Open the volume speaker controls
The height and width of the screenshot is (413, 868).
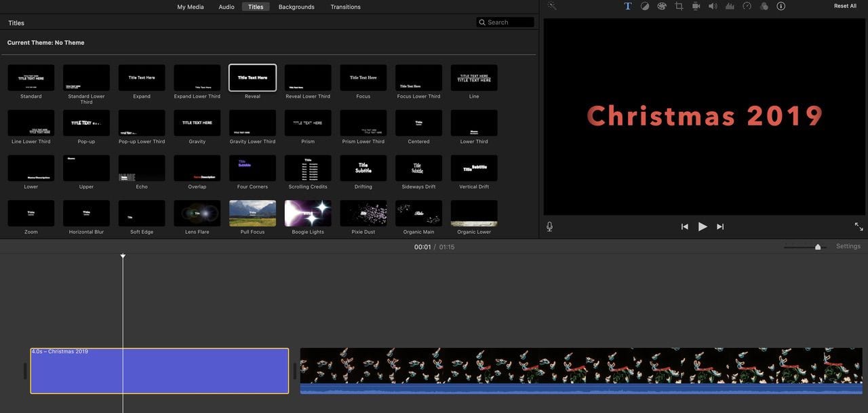[x=713, y=6]
